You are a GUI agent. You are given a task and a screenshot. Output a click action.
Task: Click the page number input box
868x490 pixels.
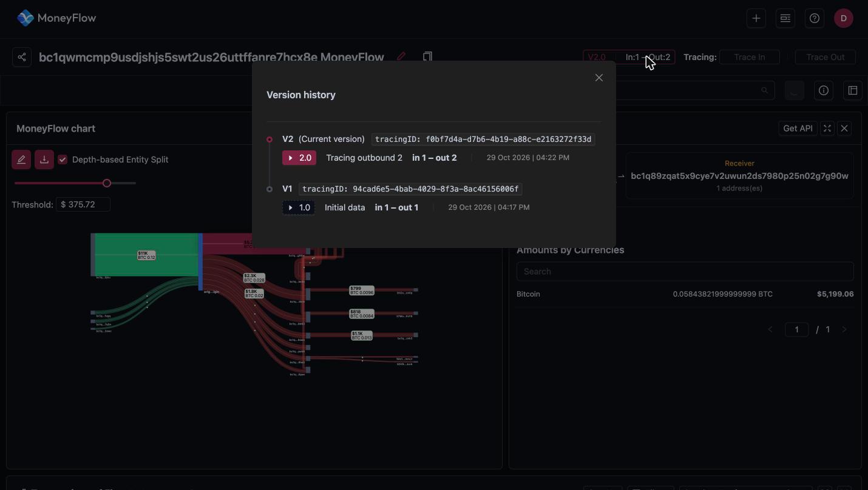pyautogui.click(x=796, y=329)
